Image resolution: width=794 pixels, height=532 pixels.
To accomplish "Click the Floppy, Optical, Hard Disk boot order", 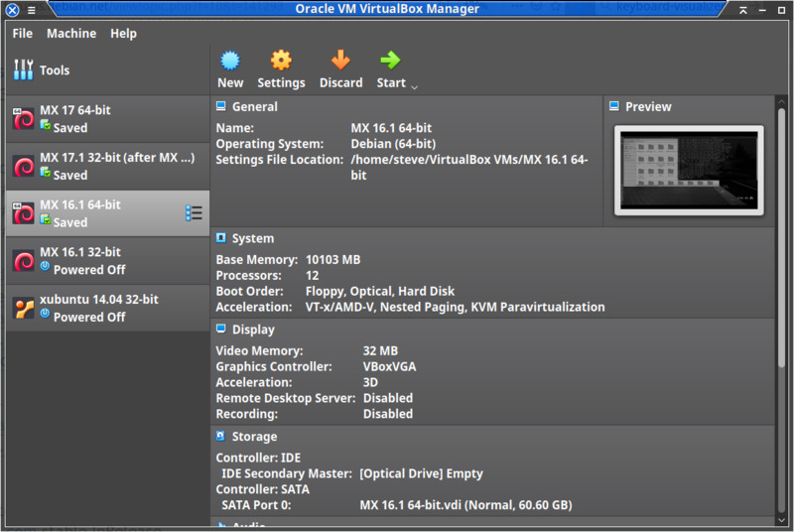I will [380, 291].
